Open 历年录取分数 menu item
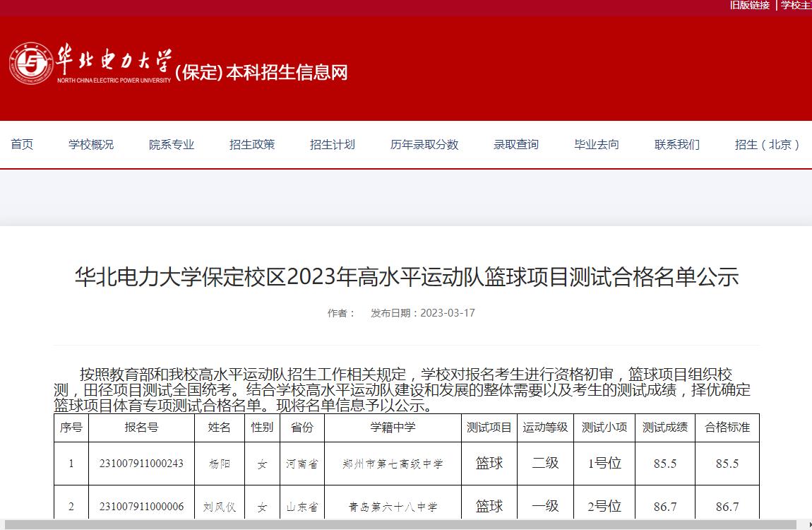The height and width of the screenshot is (530, 812). coord(424,145)
